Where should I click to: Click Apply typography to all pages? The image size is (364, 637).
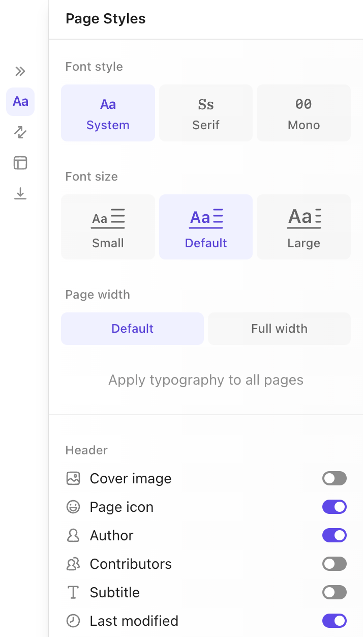coord(205,380)
